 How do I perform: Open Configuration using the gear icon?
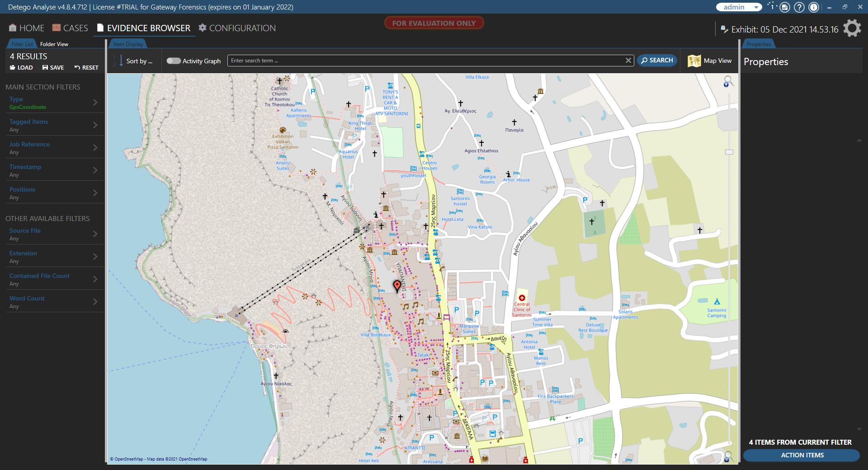pyautogui.click(x=202, y=28)
